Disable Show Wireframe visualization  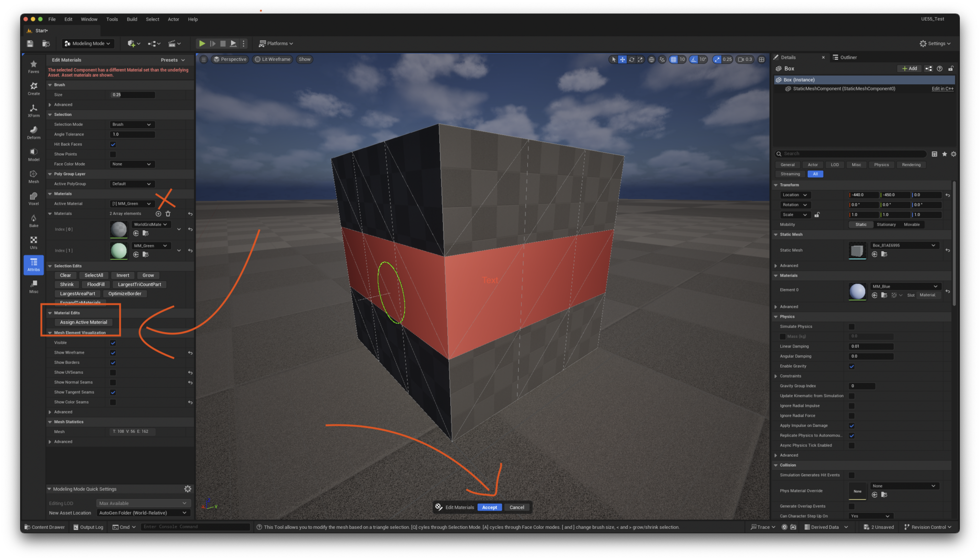(x=113, y=353)
